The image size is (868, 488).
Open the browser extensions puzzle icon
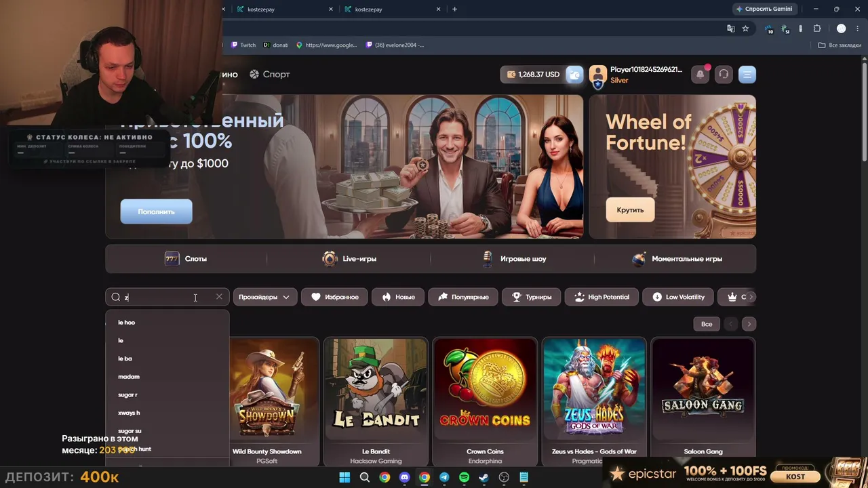[817, 28]
